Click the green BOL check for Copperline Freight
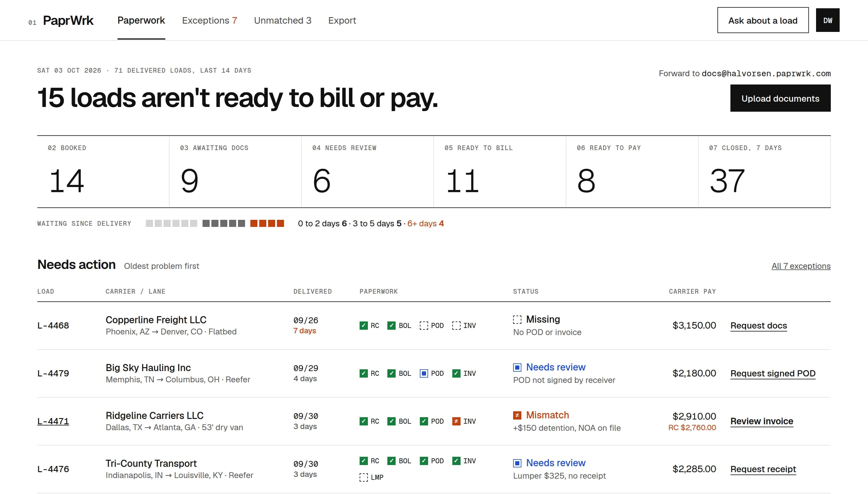This screenshot has width=868, height=494. tap(391, 325)
